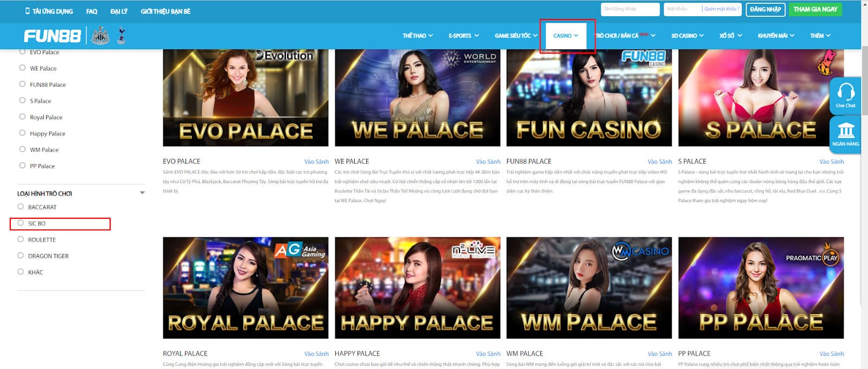The width and height of the screenshot is (868, 369).
Task: Select the S Palace radio option
Action: [x=22, y=100]
